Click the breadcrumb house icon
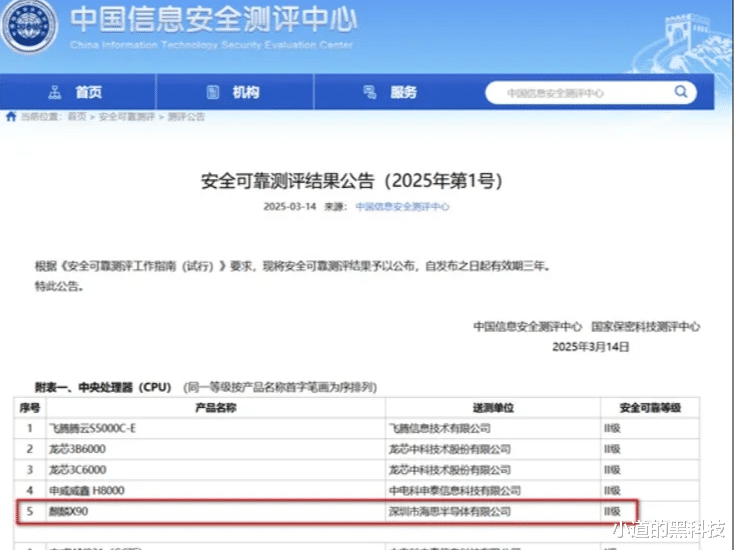This screenshot has height=550, width=735. pos(11,116)
